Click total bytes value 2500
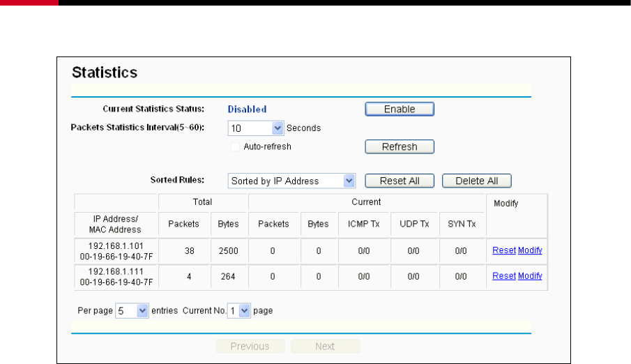 point(228,251)
